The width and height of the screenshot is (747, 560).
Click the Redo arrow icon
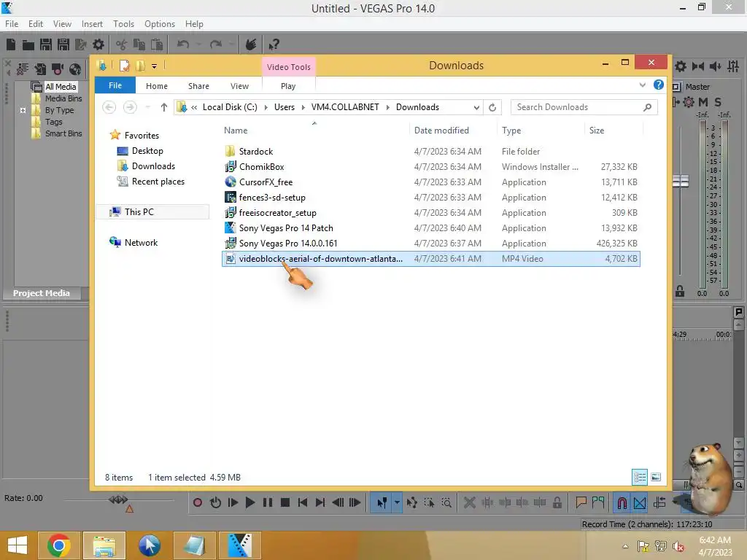click(x=216, y=44)
